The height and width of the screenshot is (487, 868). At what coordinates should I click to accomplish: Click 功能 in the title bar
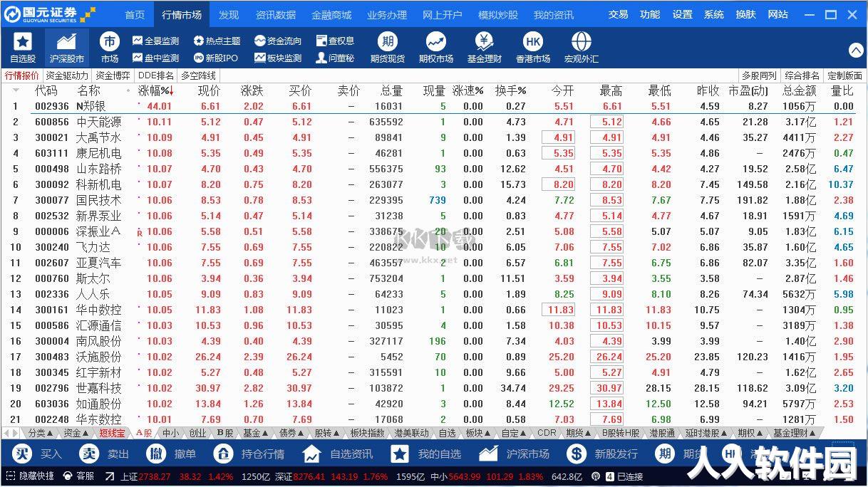click(x=650, y=14)
